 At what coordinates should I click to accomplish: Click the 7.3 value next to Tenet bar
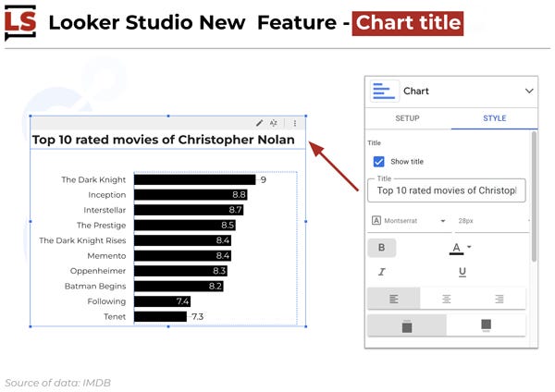point(198,316)
